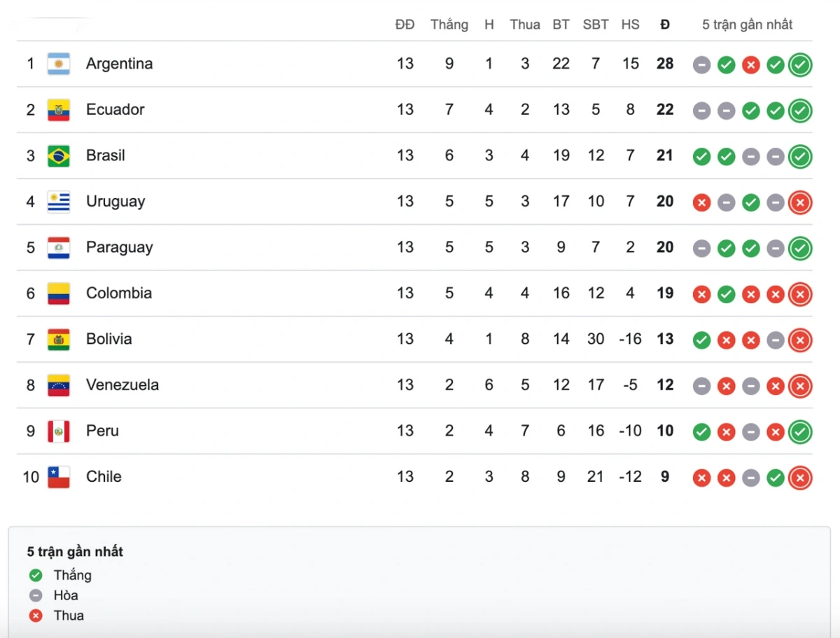
Task: Click Brasil's first green win icon
Action: coord(702,157)
